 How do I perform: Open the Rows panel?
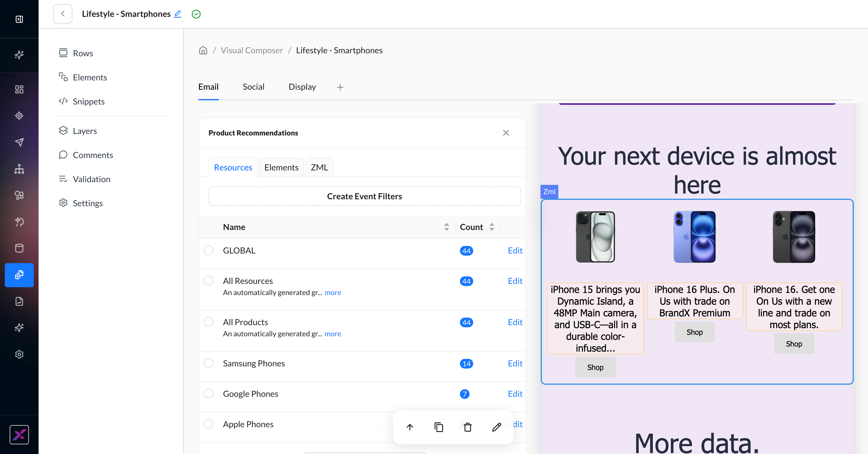pyautogui.click(x=76, y=53)
